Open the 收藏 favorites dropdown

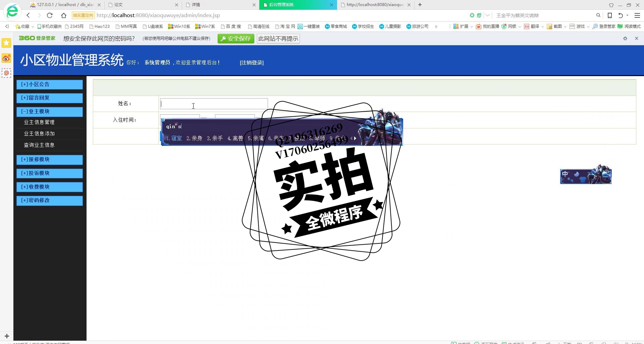(24, 26)
